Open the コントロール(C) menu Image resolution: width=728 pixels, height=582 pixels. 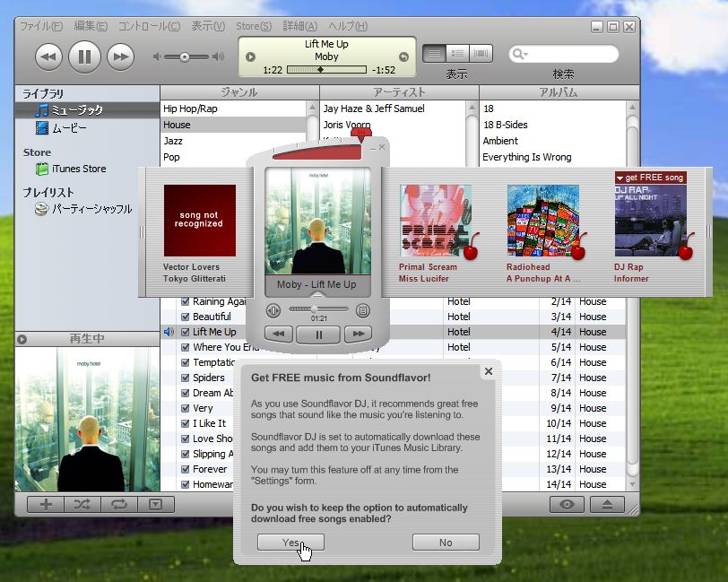point(149,26)
